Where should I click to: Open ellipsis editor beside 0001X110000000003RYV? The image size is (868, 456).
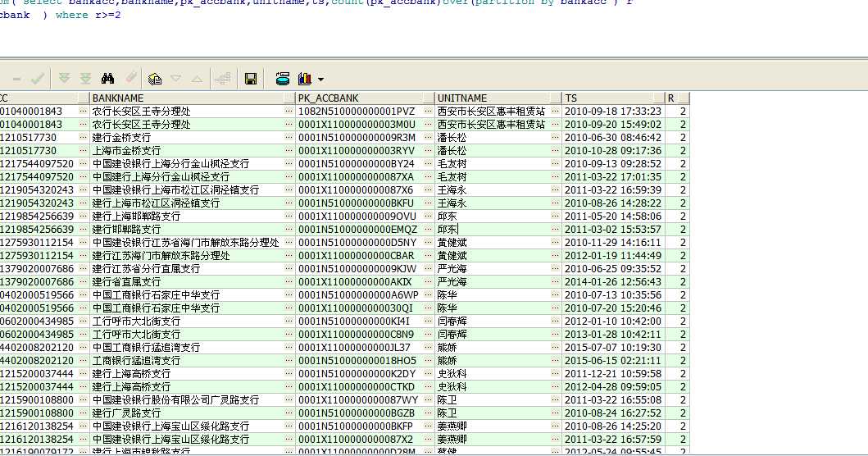[428, 150]
